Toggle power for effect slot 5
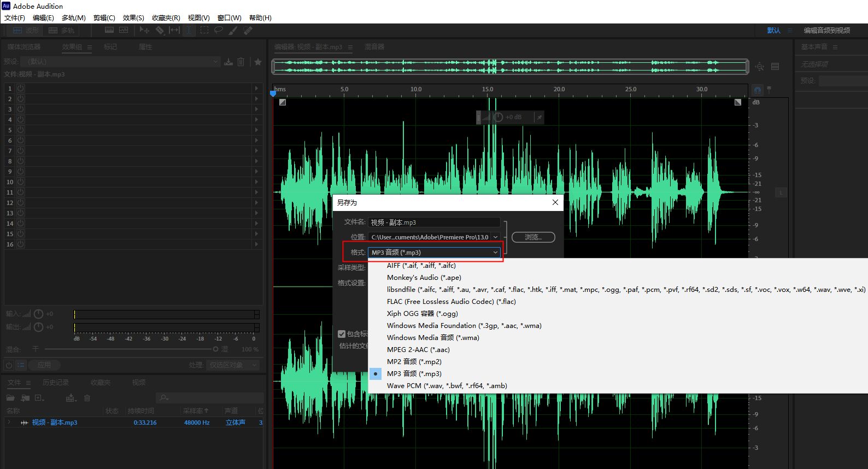 click(20, 130)
